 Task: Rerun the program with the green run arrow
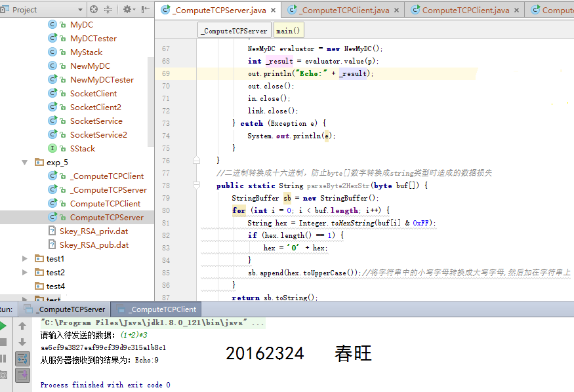point(3,325)
